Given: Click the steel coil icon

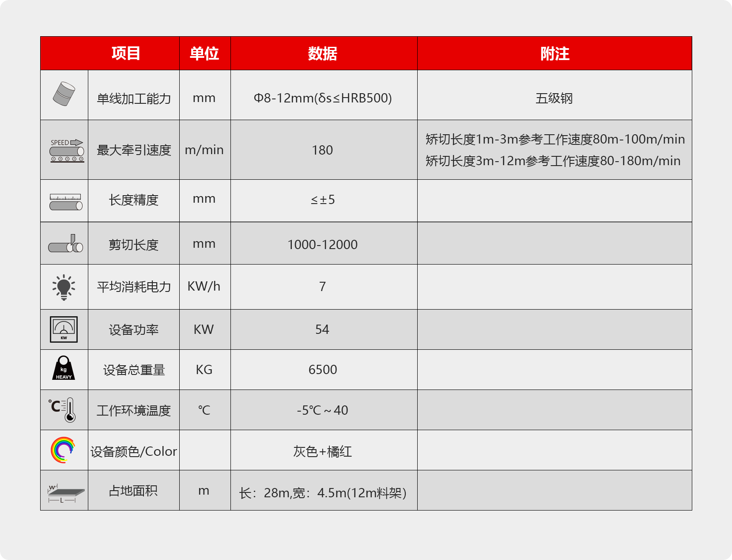Looking at the screenshot, I should click(x=64, y=94).
